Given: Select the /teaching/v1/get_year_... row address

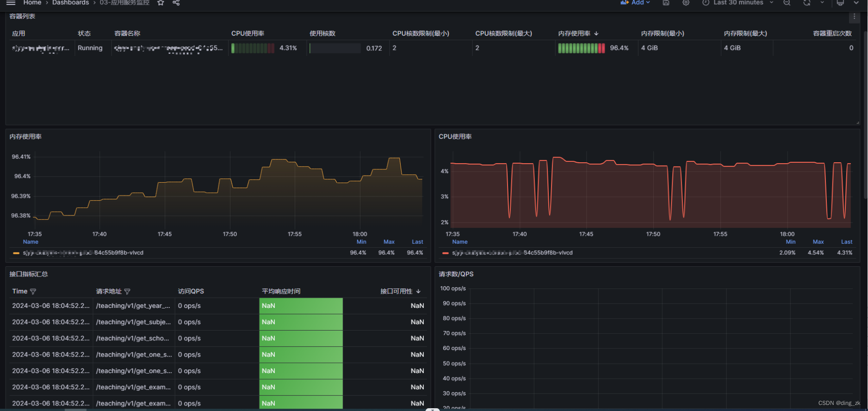Looking at the screenshot, I should pos(133,306).
